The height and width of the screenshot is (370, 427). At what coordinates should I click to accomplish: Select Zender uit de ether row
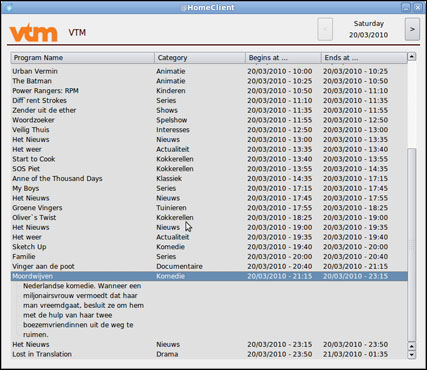[209, 110]
